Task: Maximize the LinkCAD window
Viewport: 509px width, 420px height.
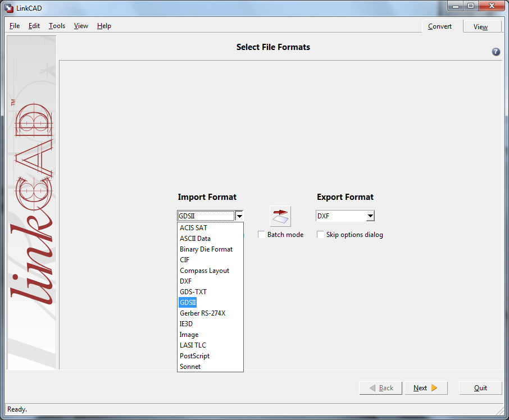Action: tap(471, 6)
